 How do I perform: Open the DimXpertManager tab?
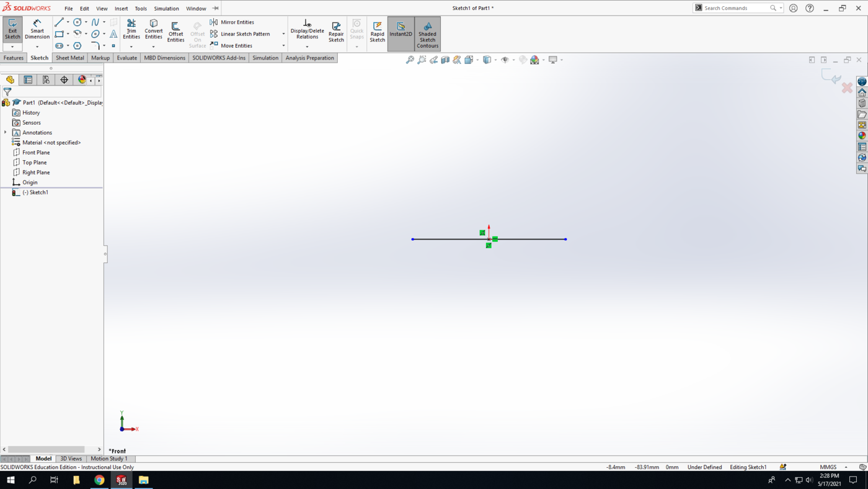coord(64,80)
